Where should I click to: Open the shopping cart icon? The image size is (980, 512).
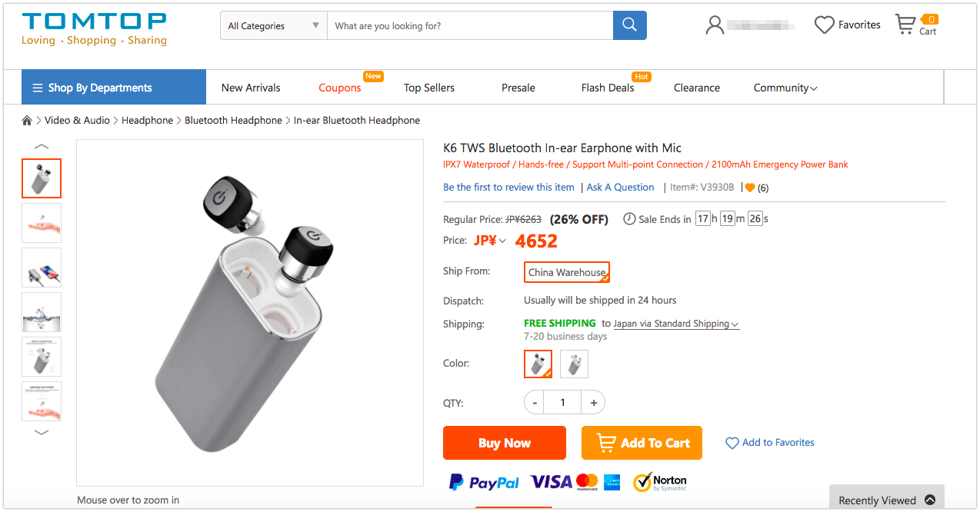[x=906, y=25]
